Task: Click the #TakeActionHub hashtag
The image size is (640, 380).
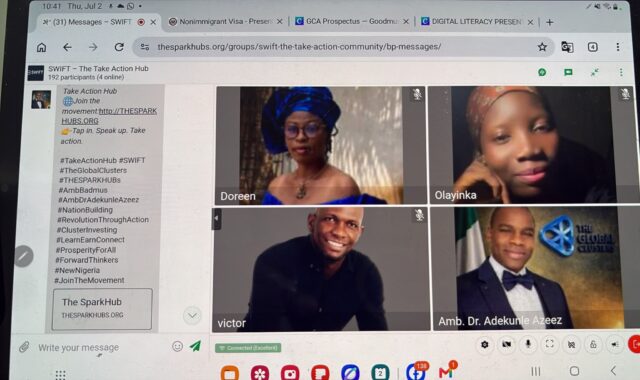Action: point(88,160)
